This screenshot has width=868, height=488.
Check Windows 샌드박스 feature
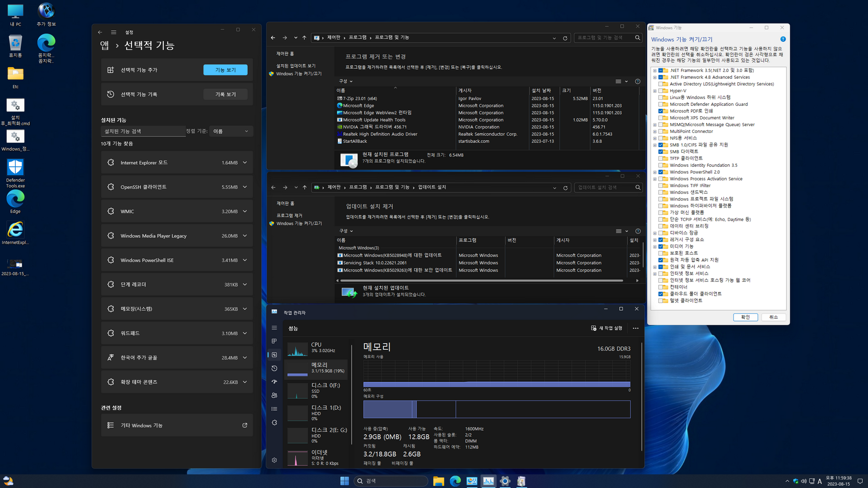coord(660,192)
